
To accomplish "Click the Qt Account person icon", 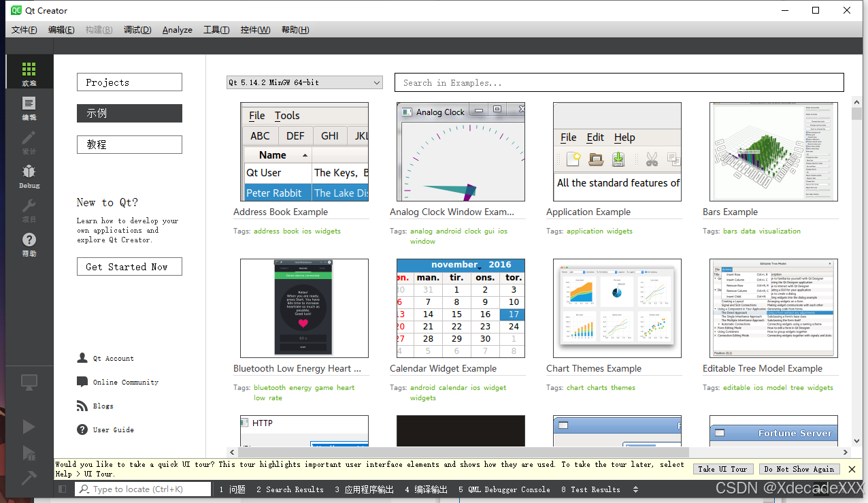I will tap(84, 358).
